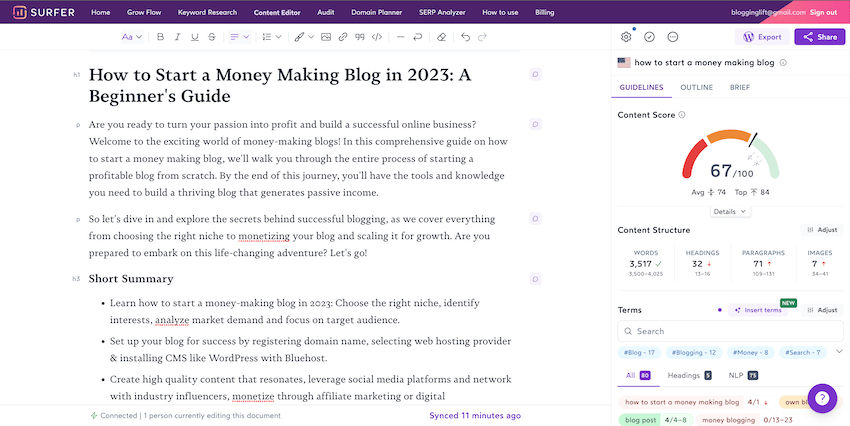Click the purple Share button
The image size is (850, 426).
(x=820, y=37)
